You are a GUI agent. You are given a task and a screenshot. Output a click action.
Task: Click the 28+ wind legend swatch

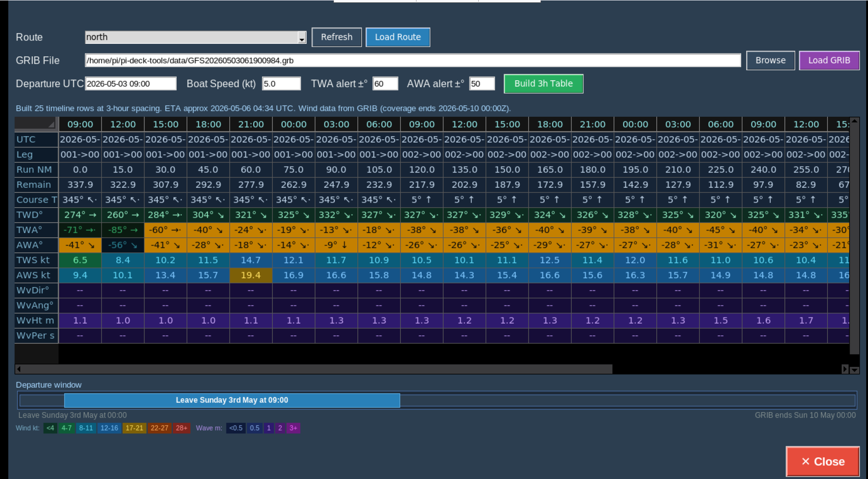[x=182, y=428]
